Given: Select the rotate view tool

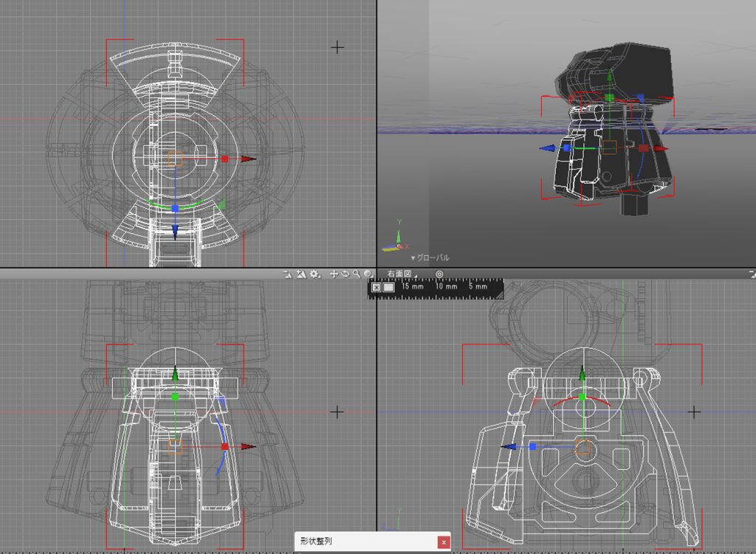Looking at the screenshot, I should (x=346, y=274).
